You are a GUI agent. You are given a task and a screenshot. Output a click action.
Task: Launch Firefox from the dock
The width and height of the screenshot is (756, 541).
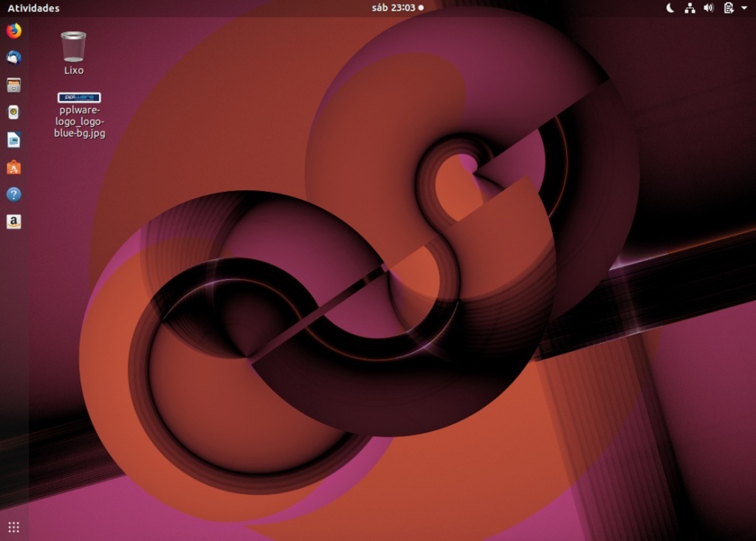(x=13, y=32)
